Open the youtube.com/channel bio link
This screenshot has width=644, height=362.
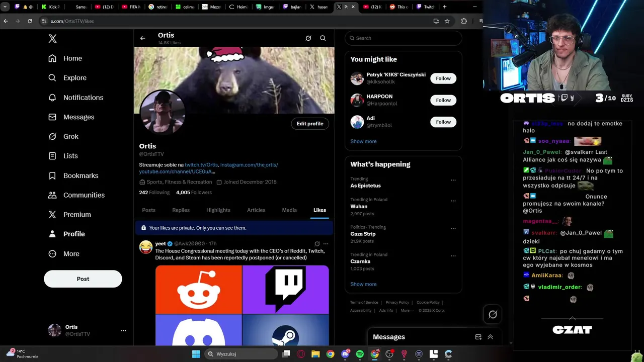click(x=177, y=172)
